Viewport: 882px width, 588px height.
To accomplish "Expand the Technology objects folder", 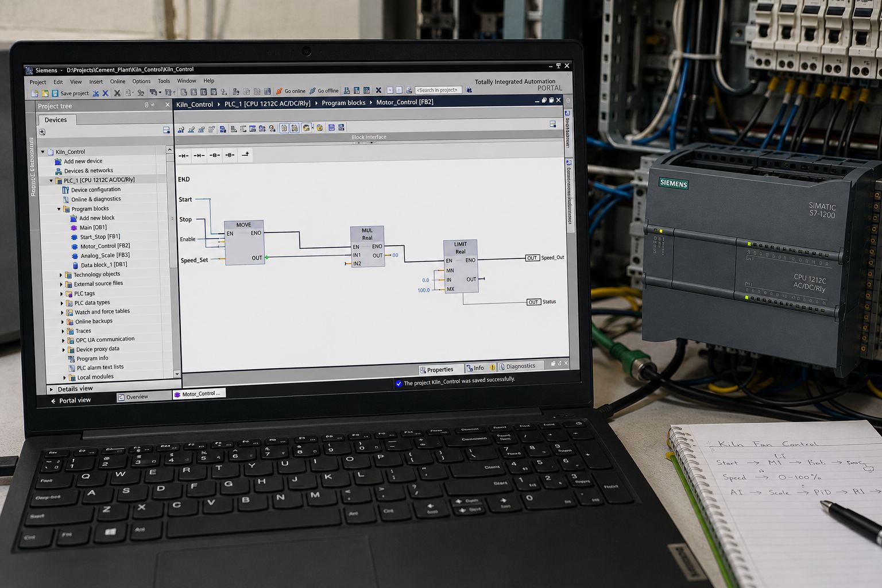I will tap(61, 275).
